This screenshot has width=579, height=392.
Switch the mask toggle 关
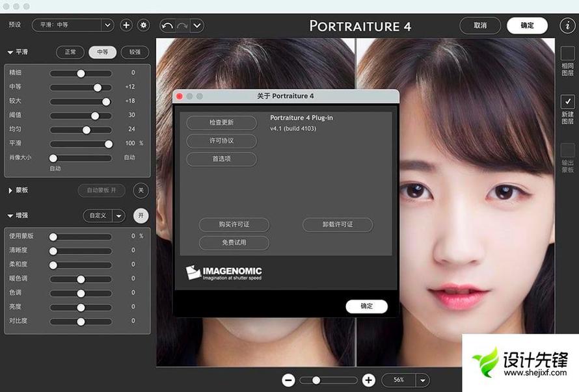[x=141, y=190]
